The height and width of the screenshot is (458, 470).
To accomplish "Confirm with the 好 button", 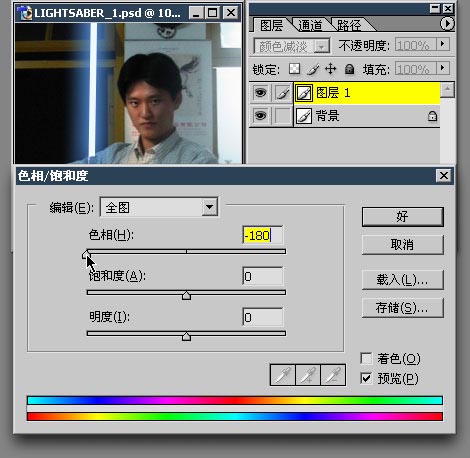I will coord(403,217).
